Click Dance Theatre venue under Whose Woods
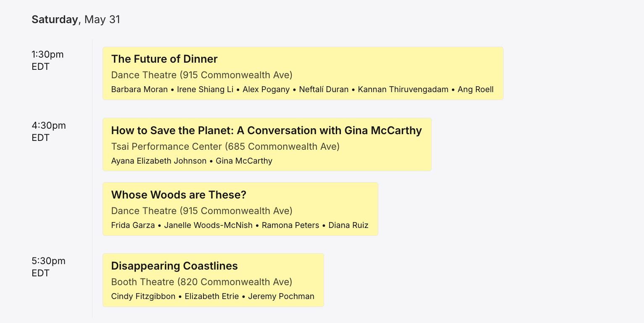 (201, 211)
